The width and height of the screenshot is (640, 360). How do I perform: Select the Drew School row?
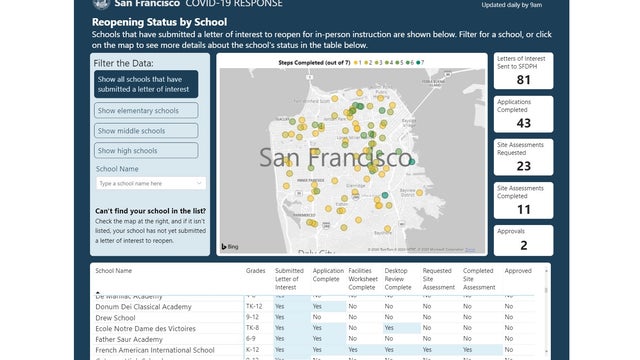314,318
